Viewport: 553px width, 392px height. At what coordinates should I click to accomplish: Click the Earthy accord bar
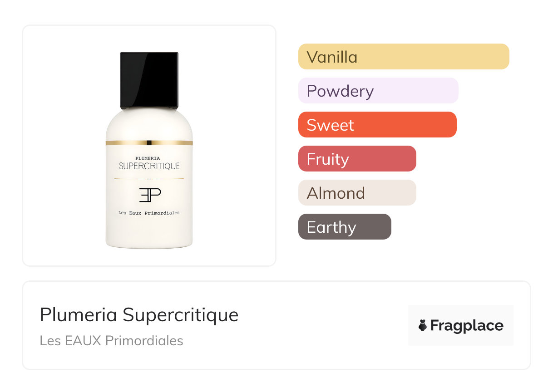(x=344, y=227)
